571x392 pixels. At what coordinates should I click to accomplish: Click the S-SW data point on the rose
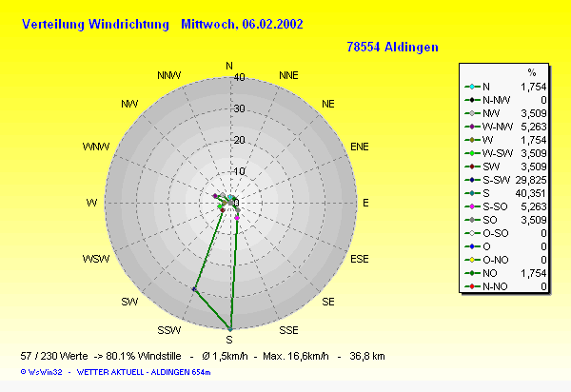coord(195,289)
